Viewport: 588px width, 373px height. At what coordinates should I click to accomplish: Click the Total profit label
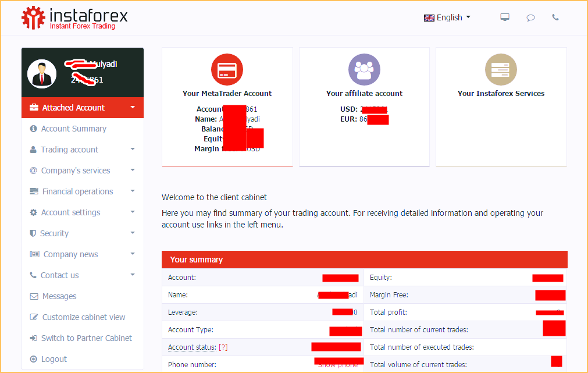(x=388, y=312)
